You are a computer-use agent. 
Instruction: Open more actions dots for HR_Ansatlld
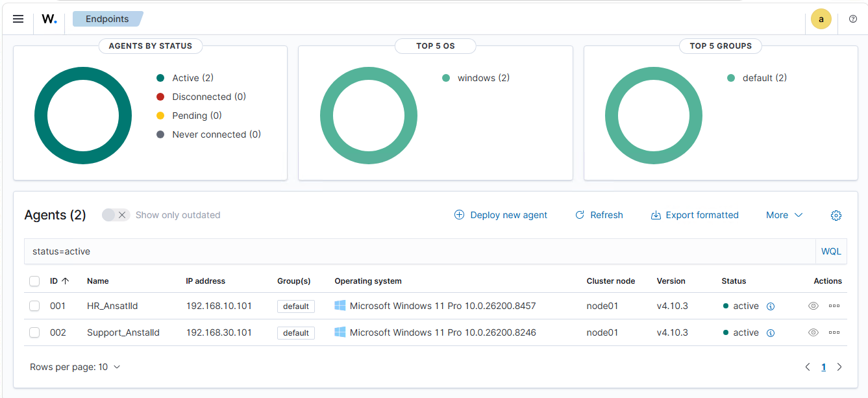834,306
